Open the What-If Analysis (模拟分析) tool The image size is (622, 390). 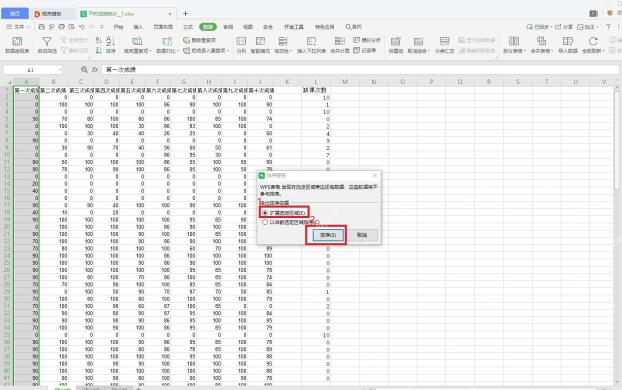(367, 40)
